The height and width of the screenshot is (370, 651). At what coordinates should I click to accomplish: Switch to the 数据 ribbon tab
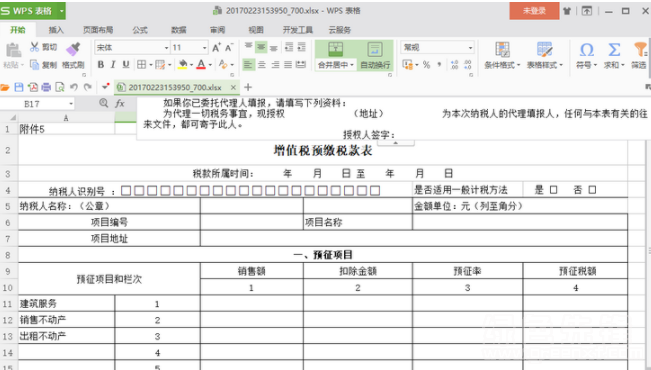(179, 30)
